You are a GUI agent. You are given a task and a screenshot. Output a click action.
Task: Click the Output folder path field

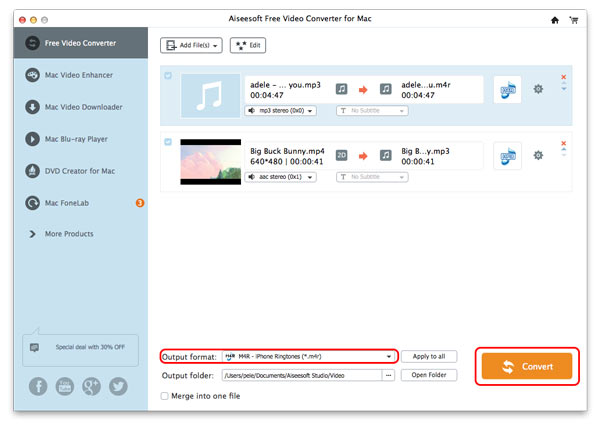pyautogui.click(x=302, y=376)
